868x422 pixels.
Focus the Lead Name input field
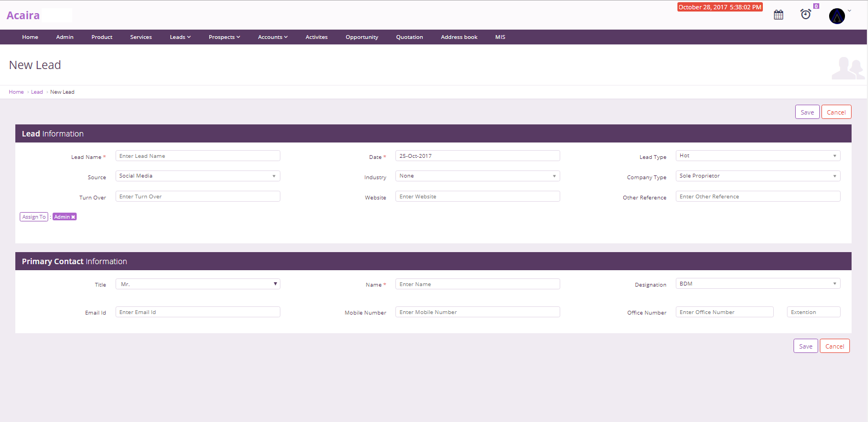pos(197,156)
